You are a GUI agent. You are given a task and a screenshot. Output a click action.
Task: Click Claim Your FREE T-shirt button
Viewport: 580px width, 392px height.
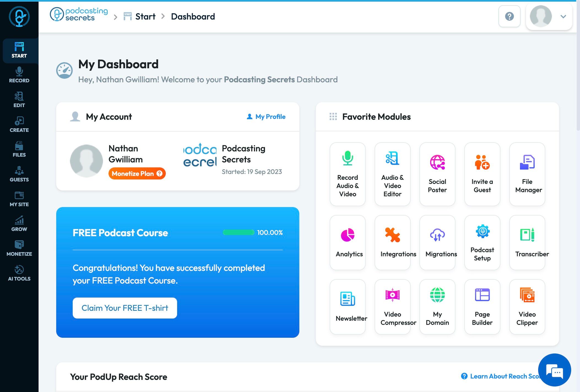coord(125,308)
